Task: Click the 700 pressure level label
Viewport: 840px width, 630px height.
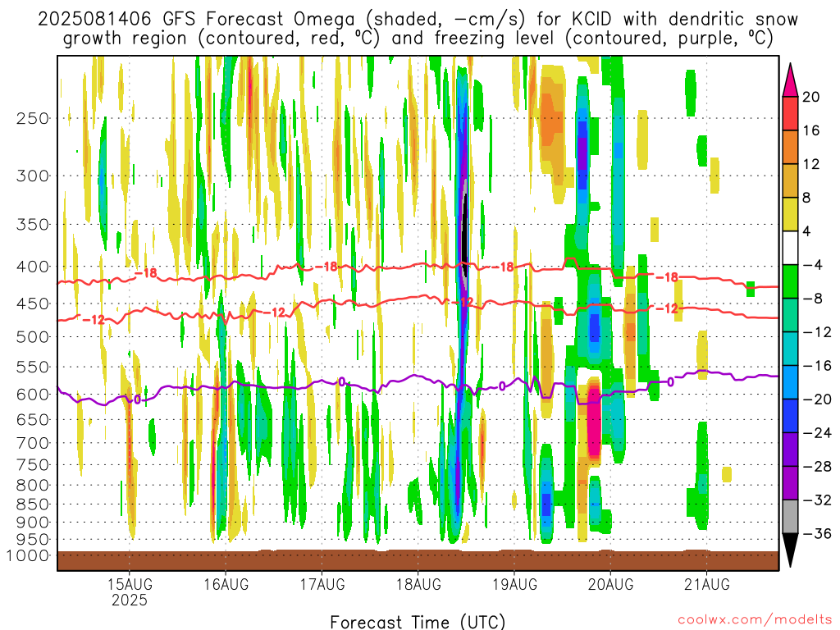Action: [33, 443]
